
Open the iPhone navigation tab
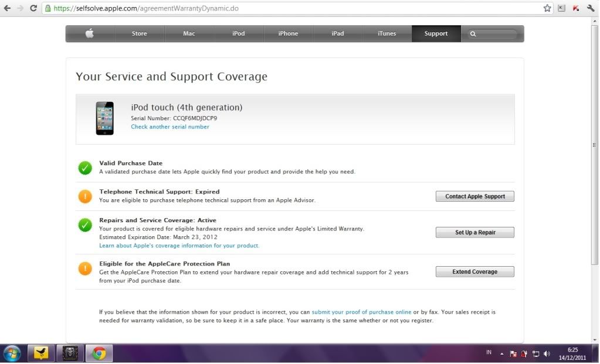pos(288,33)
